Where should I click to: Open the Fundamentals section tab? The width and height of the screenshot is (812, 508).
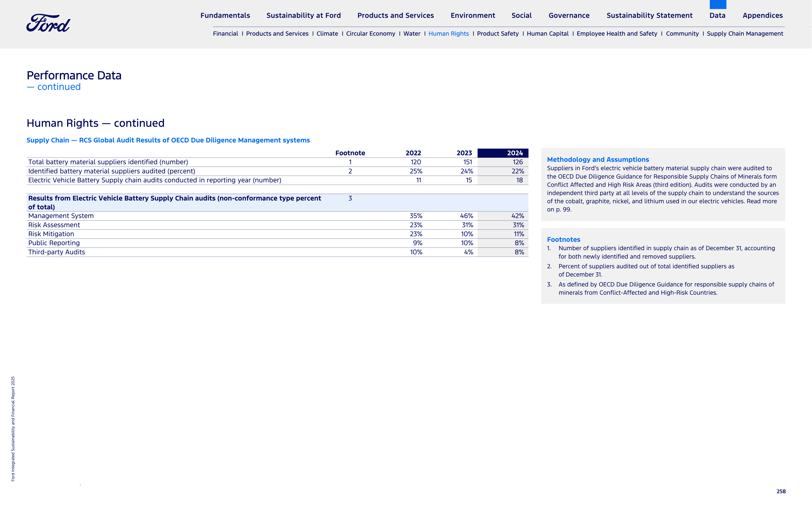(x=225, y=15)
